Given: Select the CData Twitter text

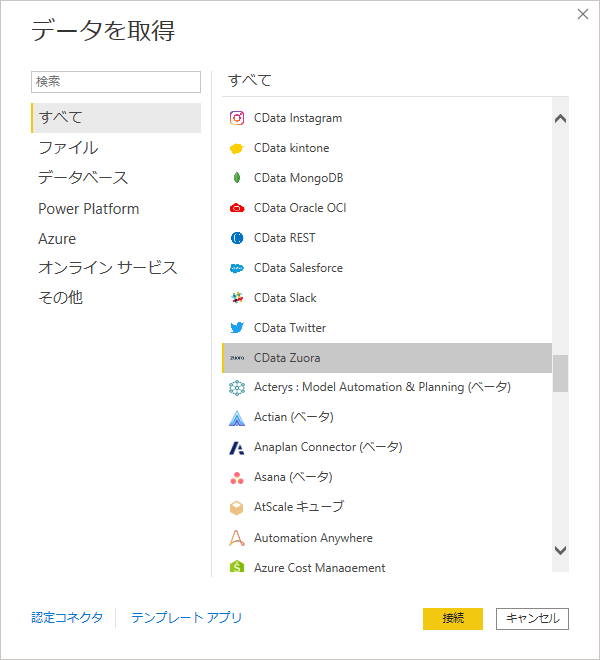Looking at the screenshot, I should pyautogui.click(x=290, y=328).
